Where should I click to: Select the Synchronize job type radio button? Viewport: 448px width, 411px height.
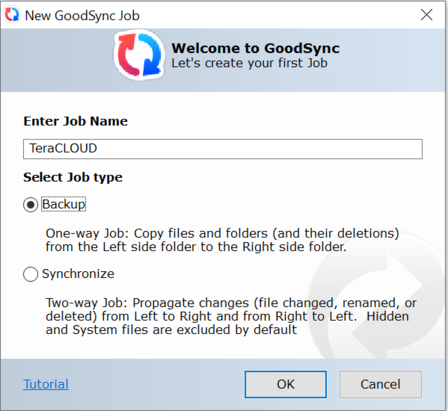30,274
